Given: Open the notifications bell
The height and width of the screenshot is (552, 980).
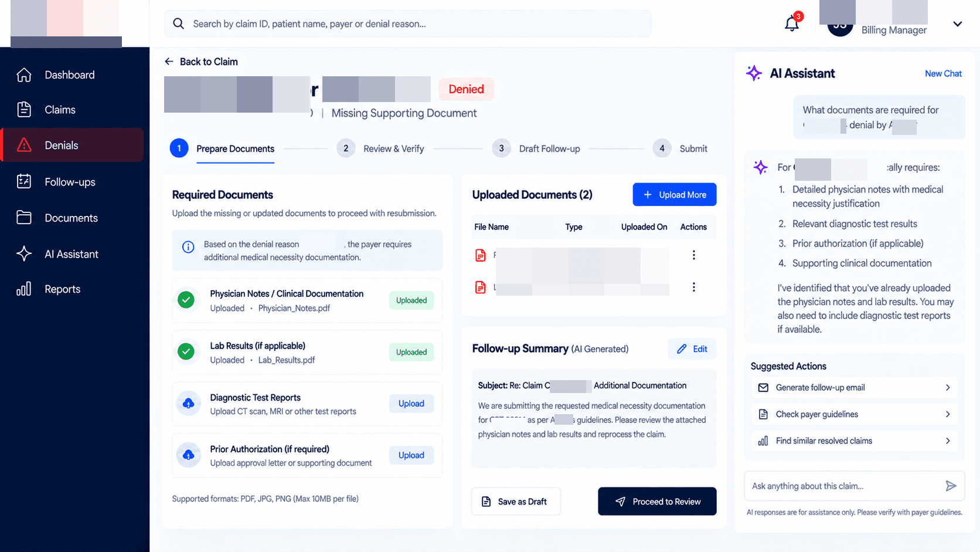Looking at the screenshot, I should pos(792,23).
